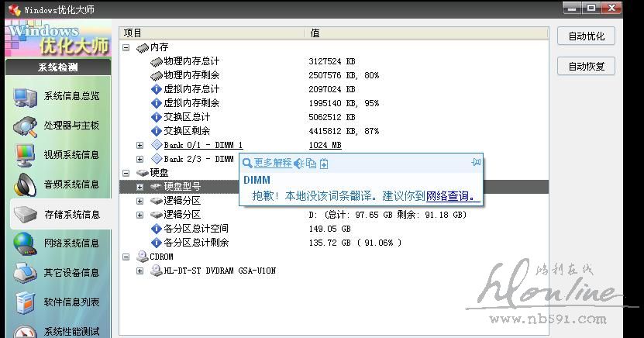The image size is (644, 338).
Task: Click the 135.72 GB ( 91.06% ) value
Action: pos(355,243)
